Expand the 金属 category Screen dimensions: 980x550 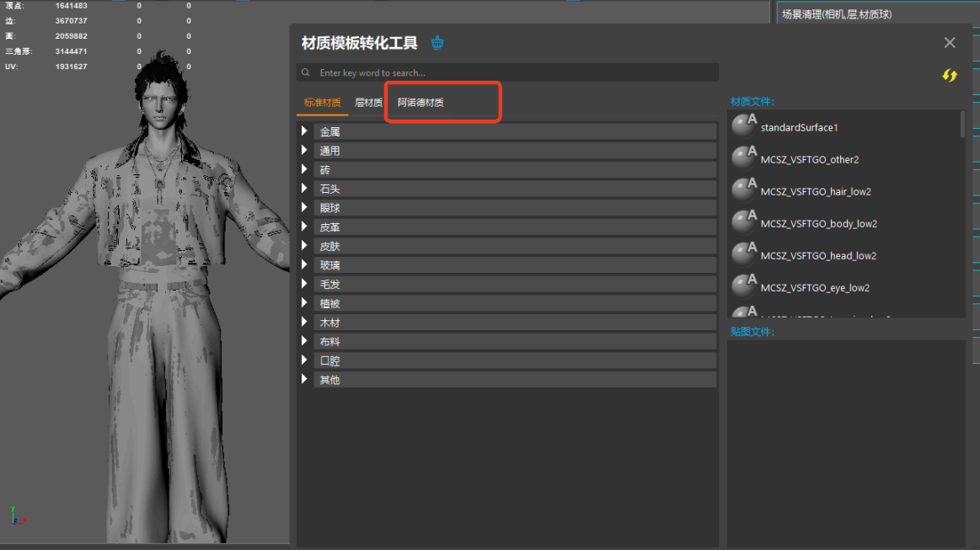click(x=304, y=131)
